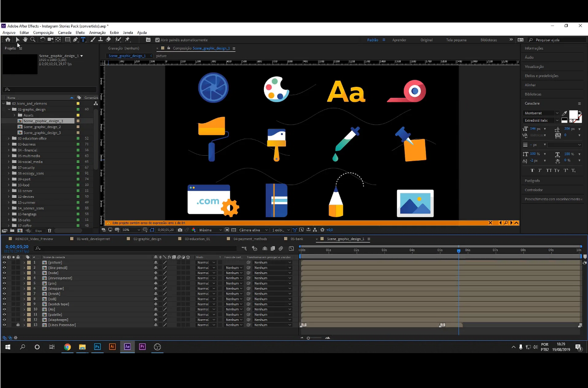
Task: Select the Hand tool
Action: point(25,39)
